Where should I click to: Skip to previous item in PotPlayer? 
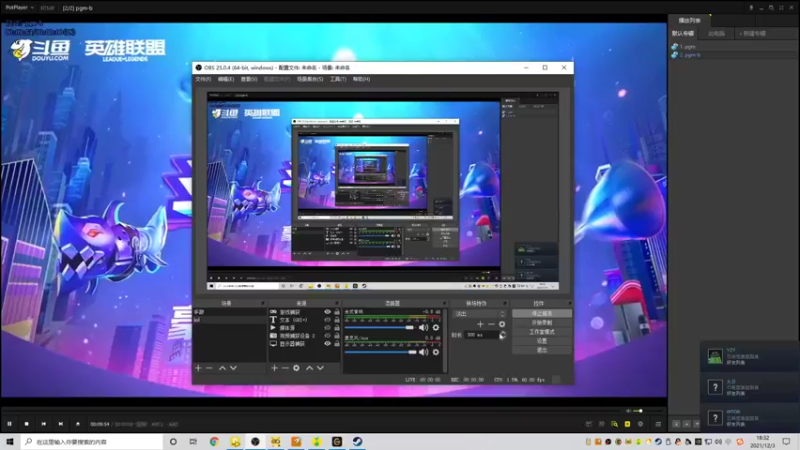pyautogui.click(x=43, y=424)
